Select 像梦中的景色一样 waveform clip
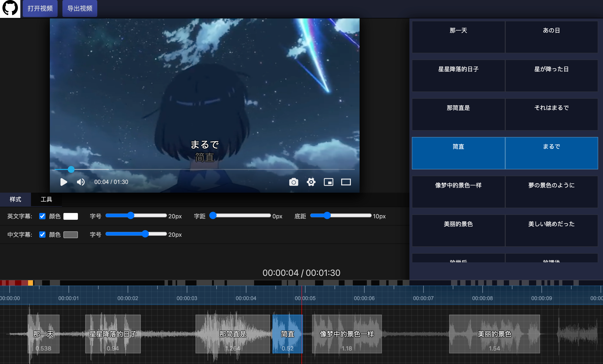Viewport: 603px width, 364px height. (x=347, y=334)
